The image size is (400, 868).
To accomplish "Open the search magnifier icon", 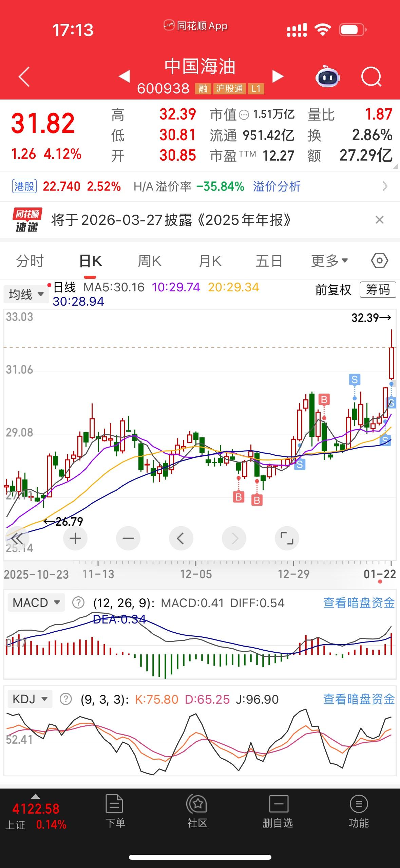I will point(371,77).
